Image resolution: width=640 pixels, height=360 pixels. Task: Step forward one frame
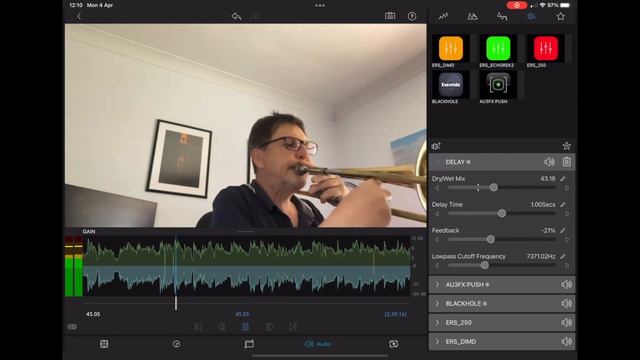point(269,327)
